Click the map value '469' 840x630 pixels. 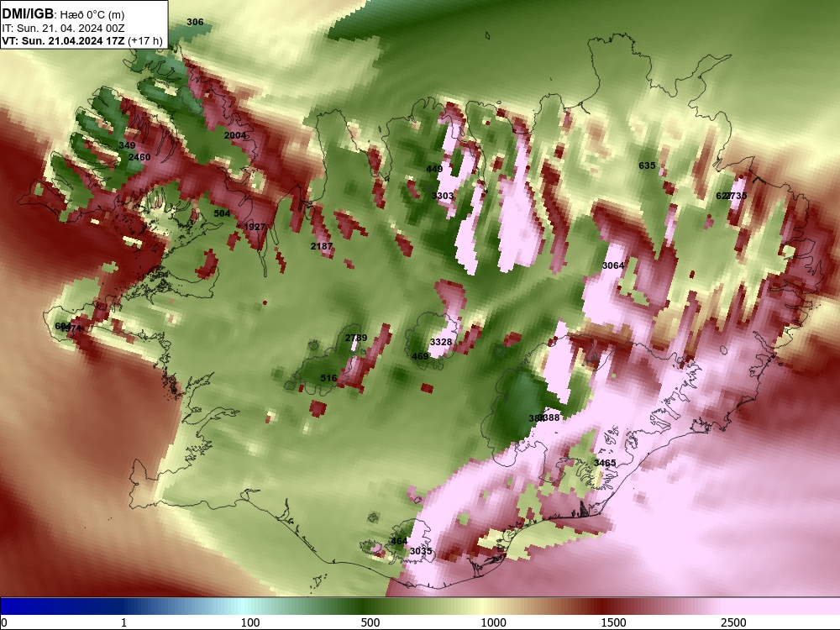420,356
